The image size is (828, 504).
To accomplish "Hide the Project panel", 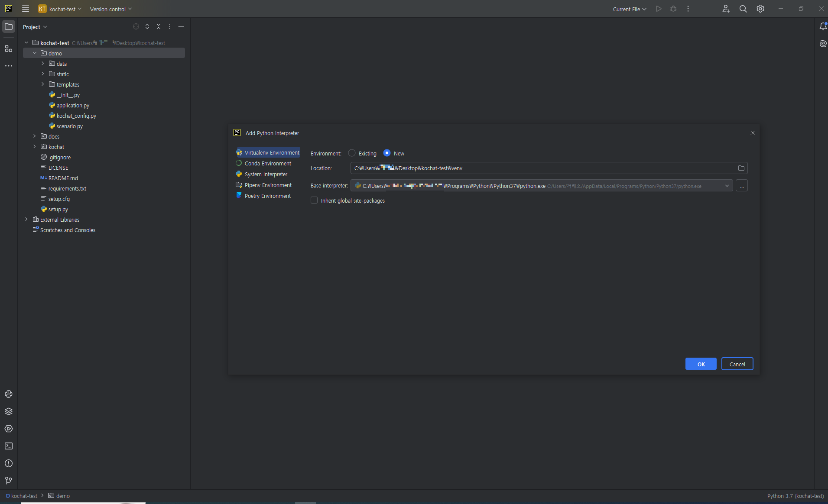I will 181,26.
